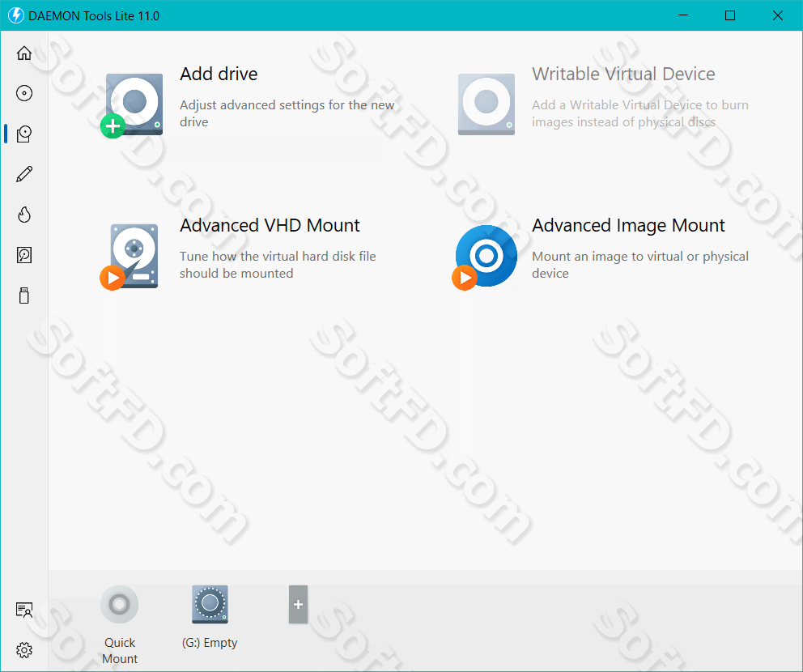This screenshot has width=803, height=672.
Task: Click text "Adjust advanced settings for the new drive"
Action: pyautogui.click(x=287, y=113)
